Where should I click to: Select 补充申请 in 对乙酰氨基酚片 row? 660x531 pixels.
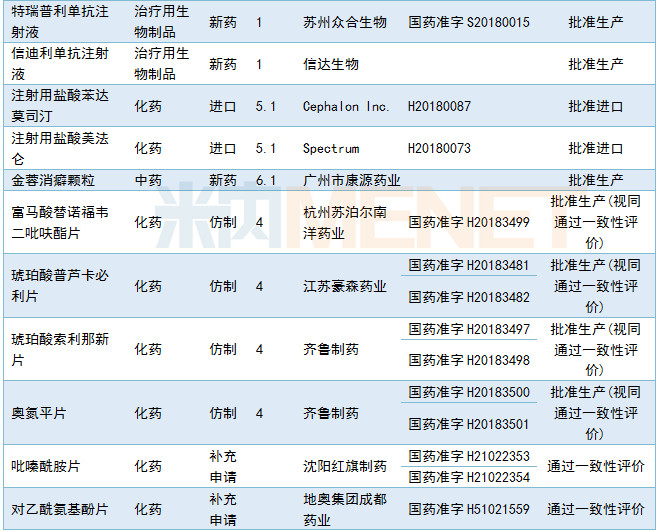pyautogui.click(x=223, y=510)
